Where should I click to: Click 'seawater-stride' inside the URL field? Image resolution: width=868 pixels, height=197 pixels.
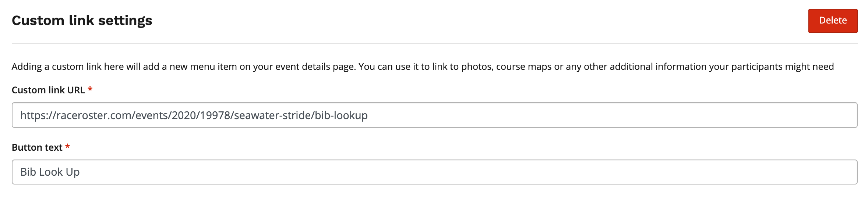point(272,115)
